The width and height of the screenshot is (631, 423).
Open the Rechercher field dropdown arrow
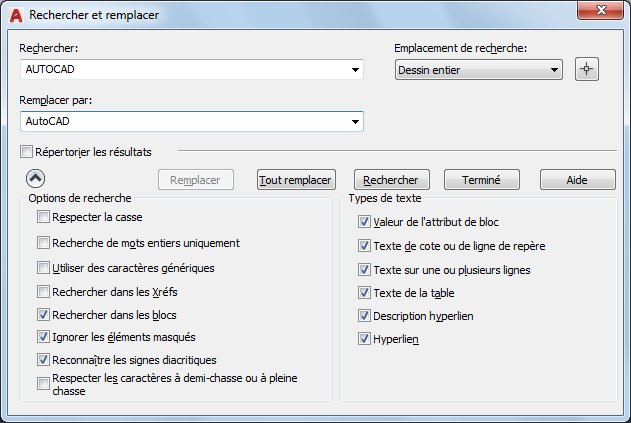(x=355, y=70)
